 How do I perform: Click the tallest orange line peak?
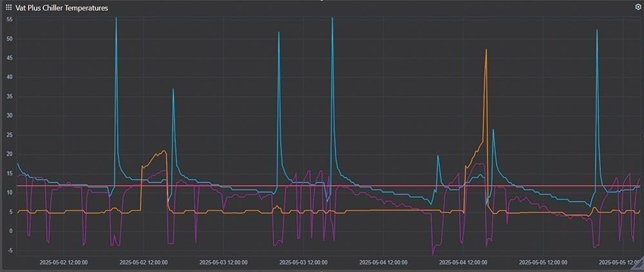click(486, 50)
